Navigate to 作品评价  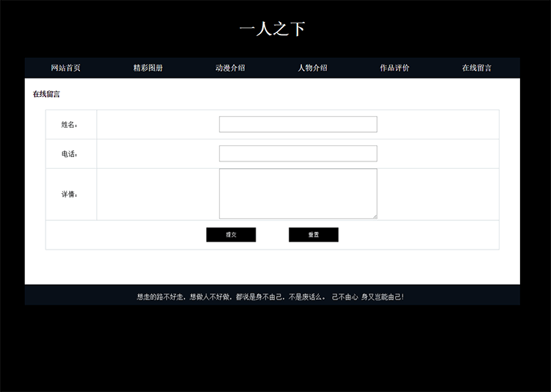395,68
